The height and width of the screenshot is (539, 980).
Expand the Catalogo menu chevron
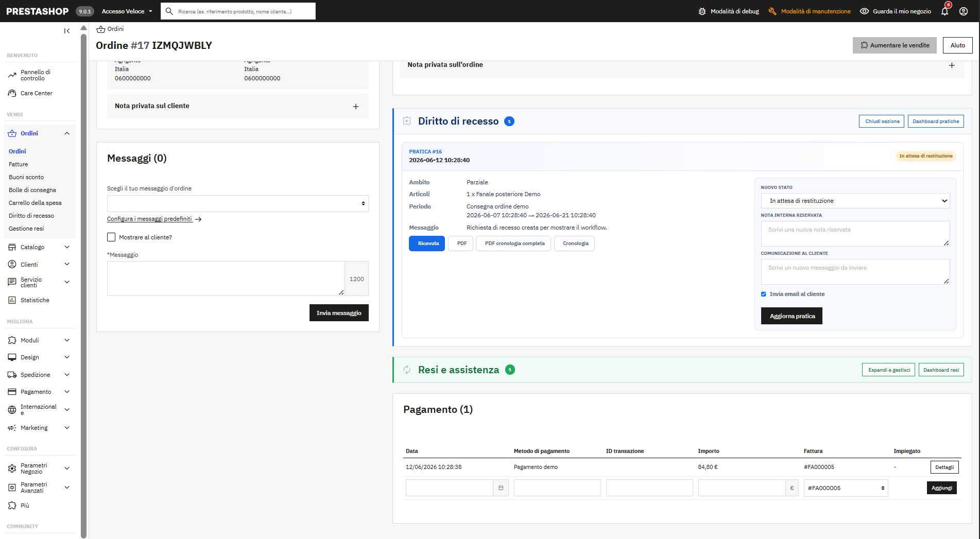[x=67, y=247]
